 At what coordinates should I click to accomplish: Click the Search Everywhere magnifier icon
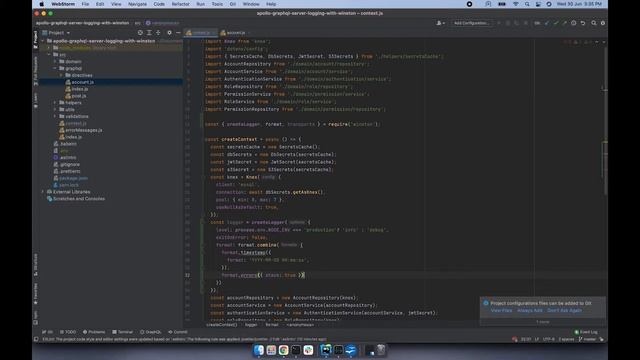(594, 23)
